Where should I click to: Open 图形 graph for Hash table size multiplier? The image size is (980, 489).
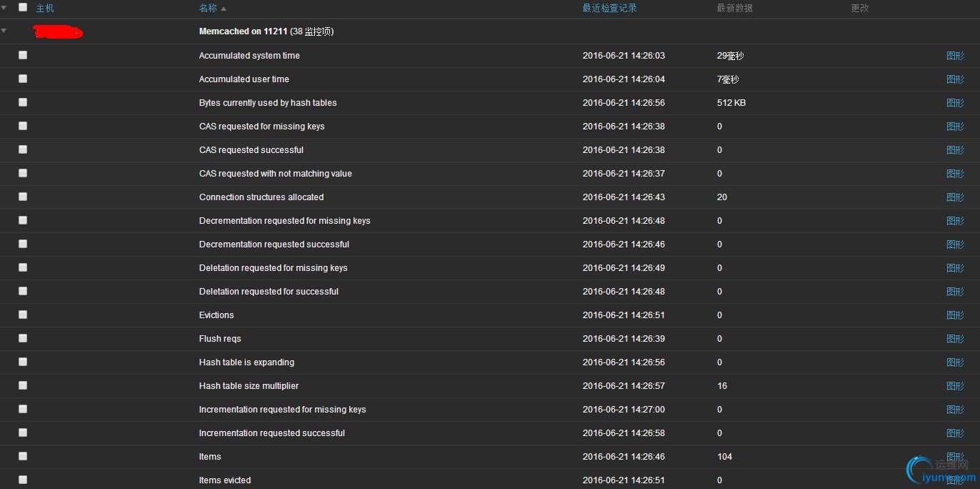[x=955, y=385]
